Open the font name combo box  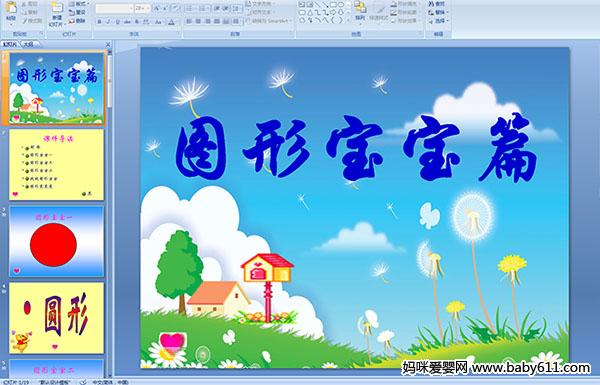(x=114, y=8)
